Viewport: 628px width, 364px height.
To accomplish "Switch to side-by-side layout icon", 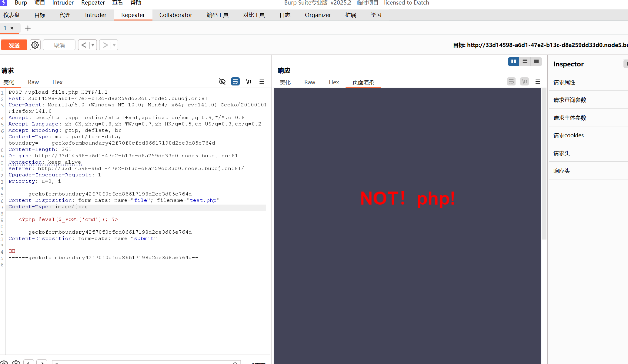I will (513, 62).
